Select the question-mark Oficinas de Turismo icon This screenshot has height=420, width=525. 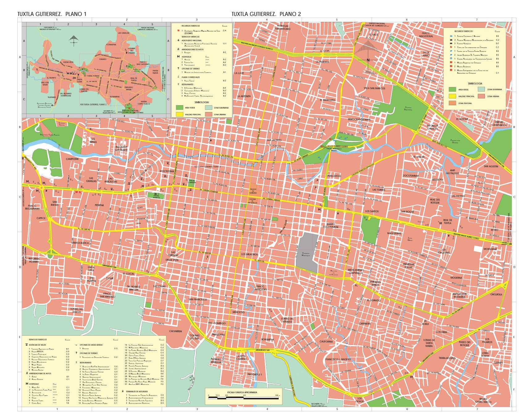[x=178, y=69]
